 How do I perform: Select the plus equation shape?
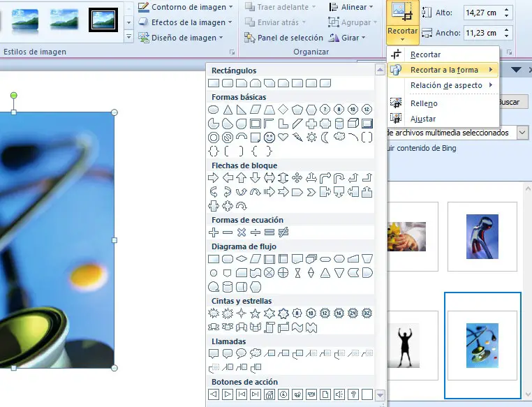pyautogui.click(x=214, y=232)
